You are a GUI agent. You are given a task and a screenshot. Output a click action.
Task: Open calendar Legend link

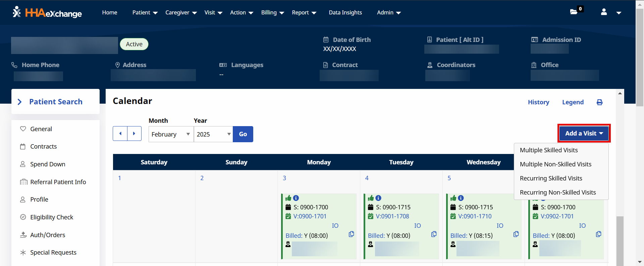[x=573, y=102]
